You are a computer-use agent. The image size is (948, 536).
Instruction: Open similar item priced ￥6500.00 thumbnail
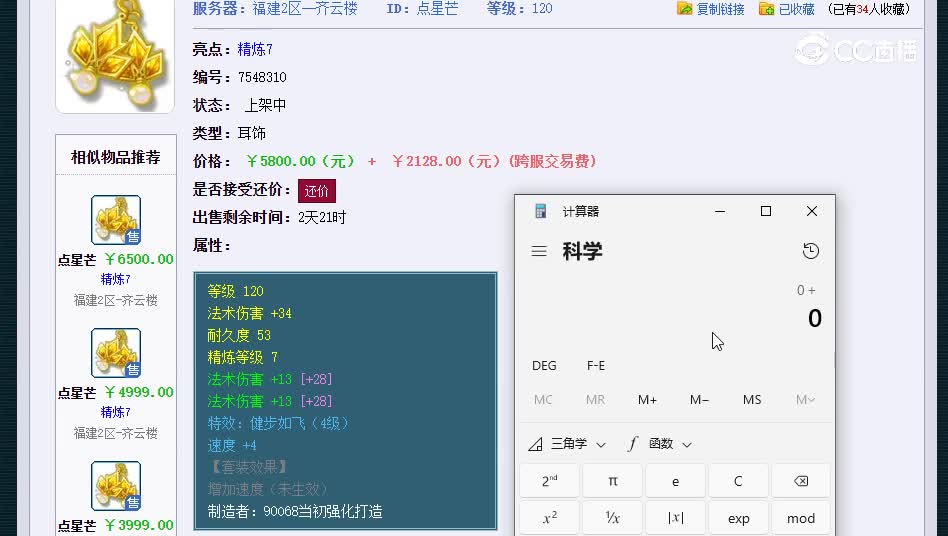coord(115,220)
